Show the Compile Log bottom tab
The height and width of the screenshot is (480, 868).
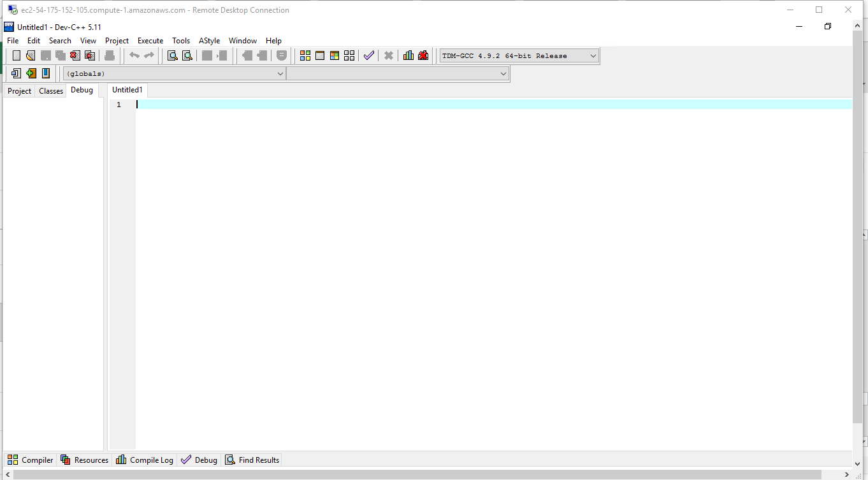tap(145, 460)
